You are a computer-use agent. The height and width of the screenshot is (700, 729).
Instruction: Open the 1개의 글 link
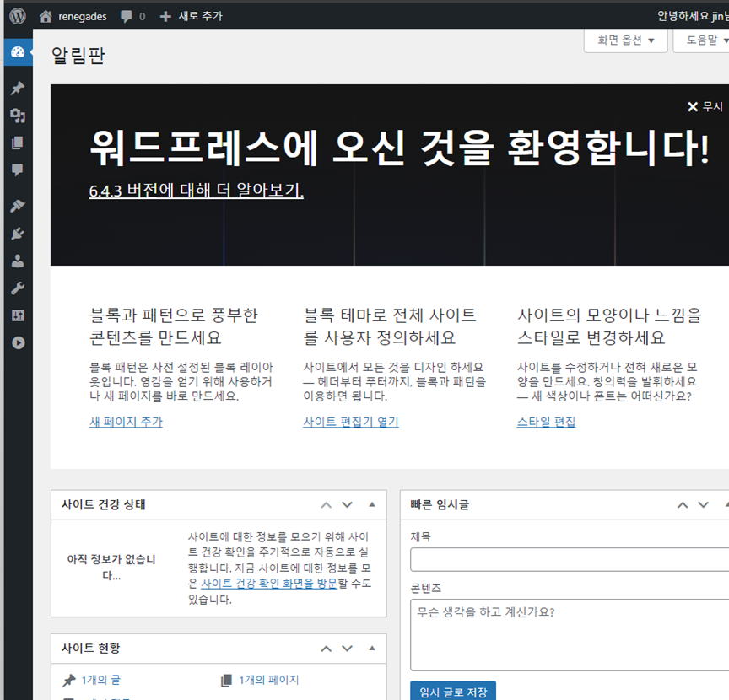tap(101, 680)
